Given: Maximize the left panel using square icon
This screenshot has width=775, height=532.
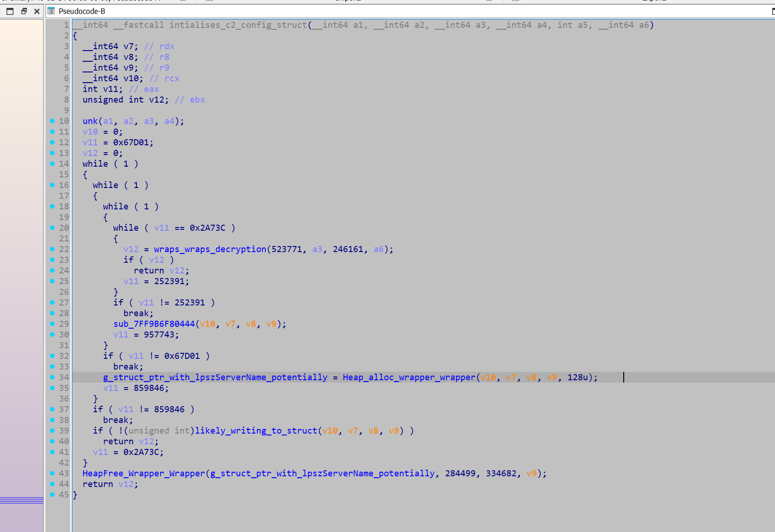Looking at the screenshot, I should [10, 11].
